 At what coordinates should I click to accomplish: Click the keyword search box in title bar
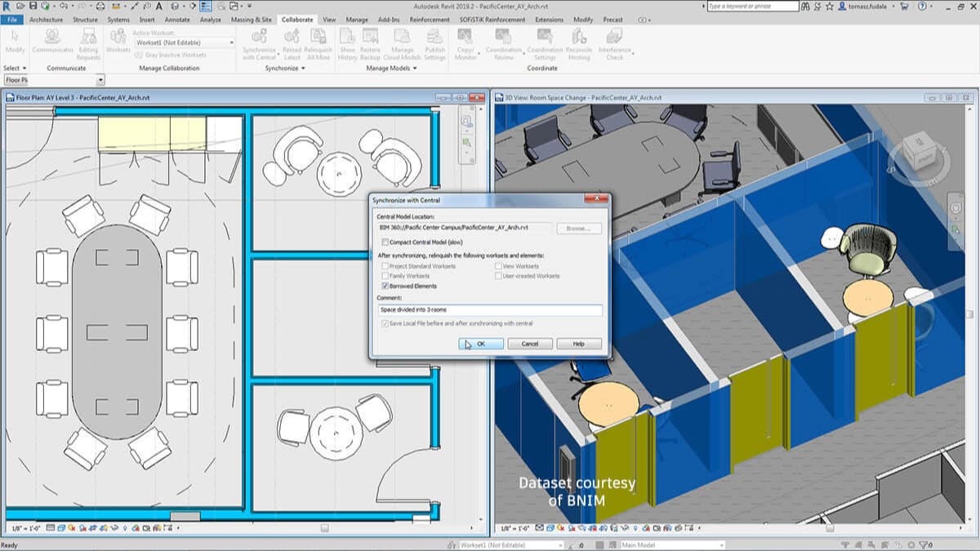coord(753,7)
